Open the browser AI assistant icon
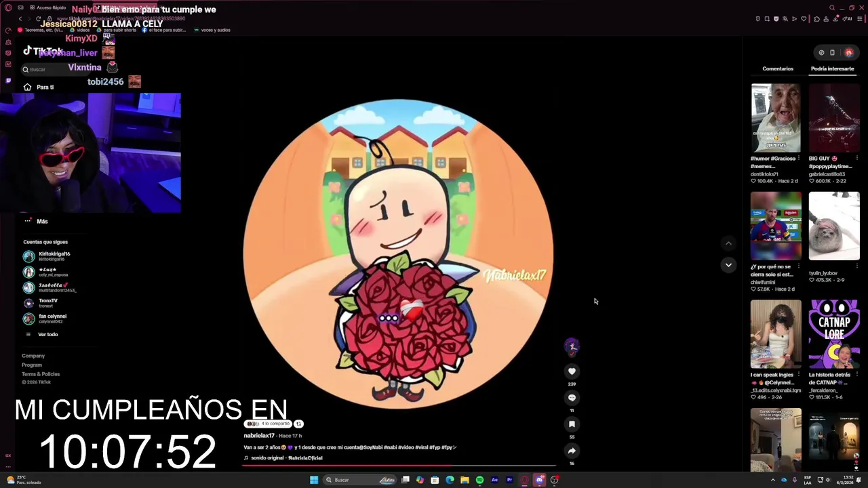868x488 pixels. coord(847,19)
